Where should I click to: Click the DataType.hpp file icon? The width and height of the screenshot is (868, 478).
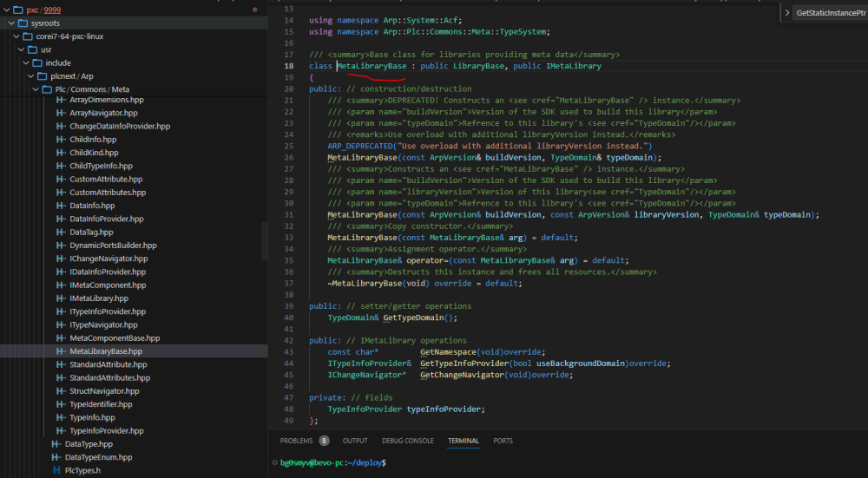56,444
